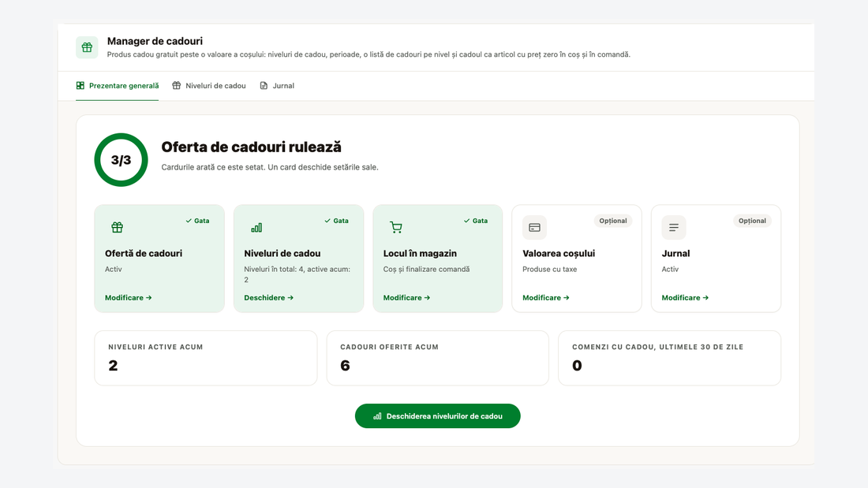Viewport: 868px width, 488px height.
Task: Click the bar chart icon on Niveluri de cadou card
Action: 256,227
